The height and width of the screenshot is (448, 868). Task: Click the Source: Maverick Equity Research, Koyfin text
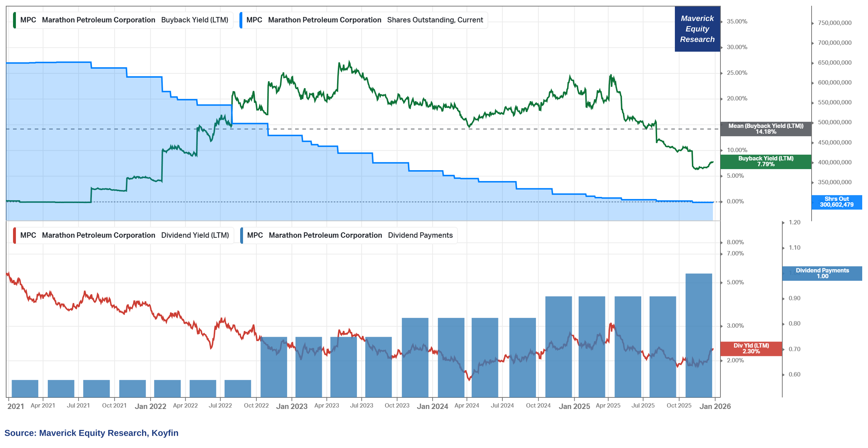[91, 433]
